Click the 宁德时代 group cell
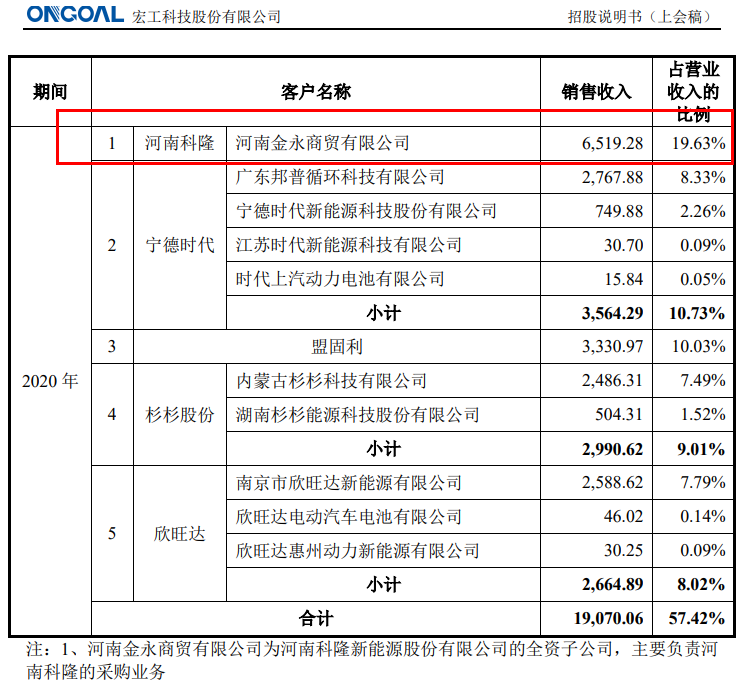 [x=180, y=245]
